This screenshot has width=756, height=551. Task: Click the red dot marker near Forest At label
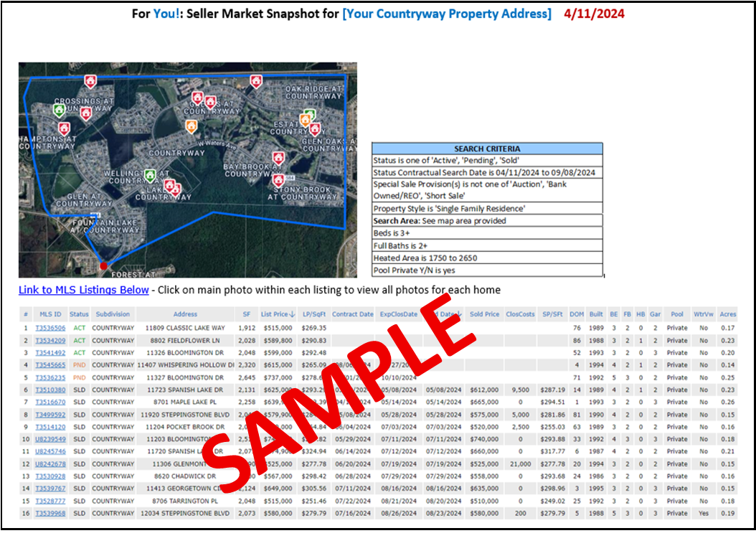pyautogui.click(x=103, y=266)
